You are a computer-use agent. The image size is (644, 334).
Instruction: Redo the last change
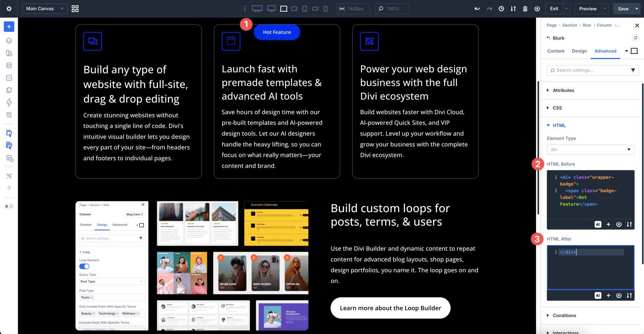[489, 9]
